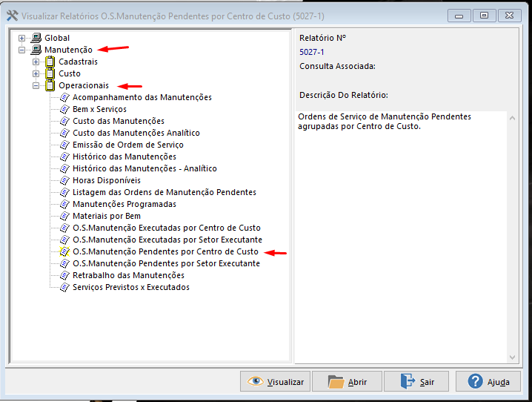Click report icon for Bem x Serviços
The width and height of the screenshot is (532, 402).
tap(64, 109)
